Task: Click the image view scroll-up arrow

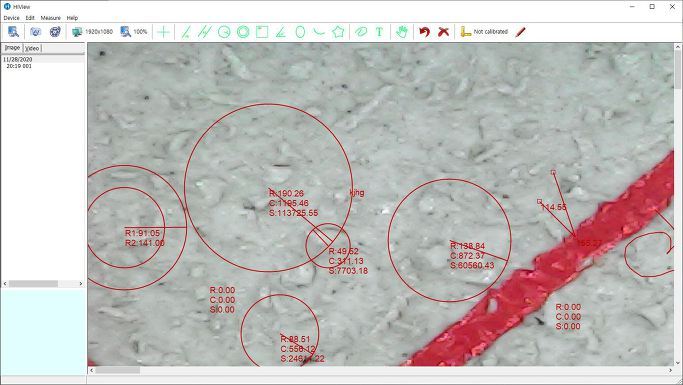Action: (678, 47)
